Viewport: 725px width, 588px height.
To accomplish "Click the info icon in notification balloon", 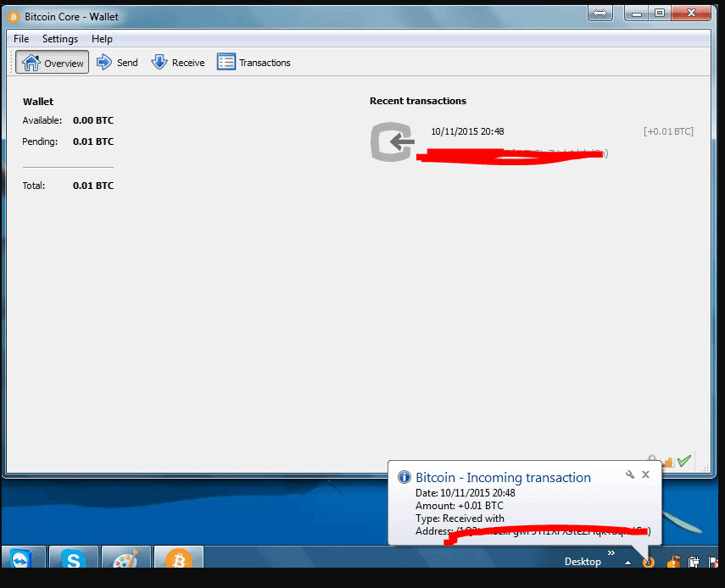I will 404,477.
